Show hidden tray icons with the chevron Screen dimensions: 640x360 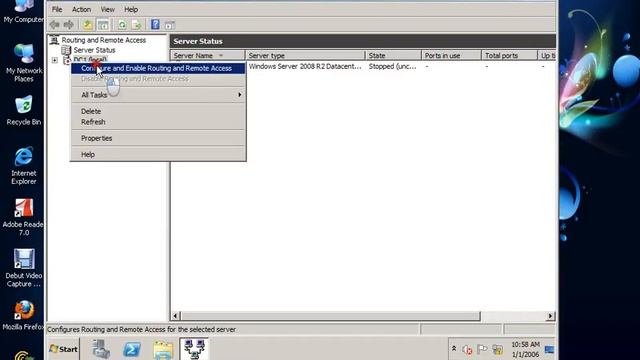[453, 349]
